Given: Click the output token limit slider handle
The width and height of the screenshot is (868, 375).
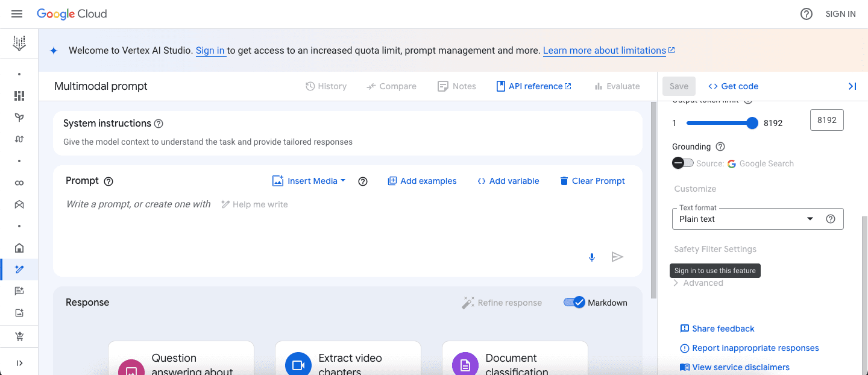Looking at the screenshot, I should click(752, 123).
